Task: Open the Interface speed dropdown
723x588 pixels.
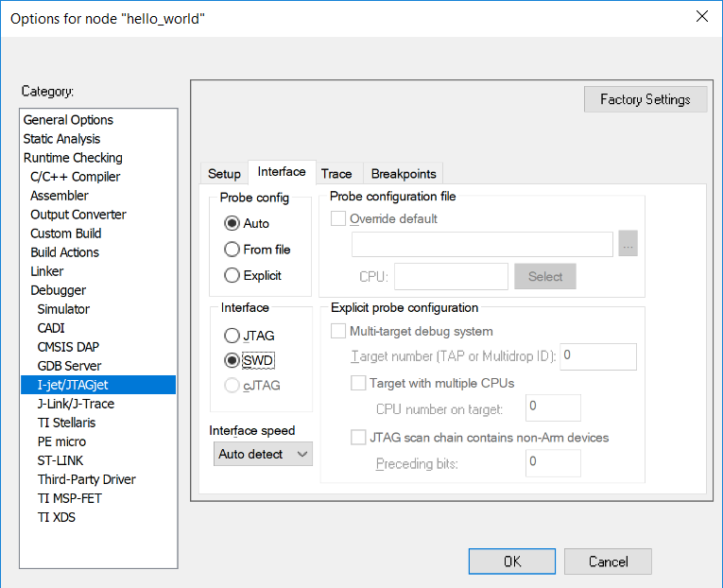Action: (x=263, y=454)
